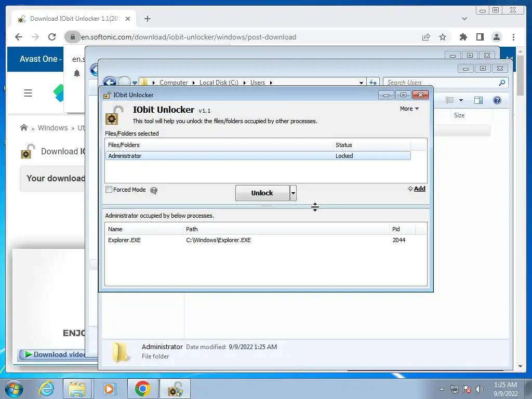Screen dimensions: 532x399
Task: Click the IObit Unlocker padlock logo
Action: pyautogui.click(x=114, y=115)
